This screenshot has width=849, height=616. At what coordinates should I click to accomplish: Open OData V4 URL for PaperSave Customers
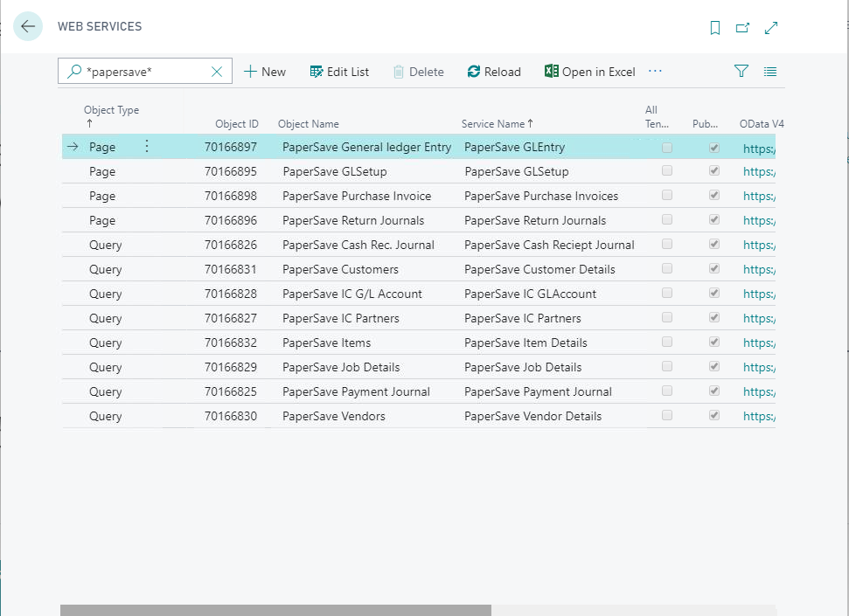[758, 269]
